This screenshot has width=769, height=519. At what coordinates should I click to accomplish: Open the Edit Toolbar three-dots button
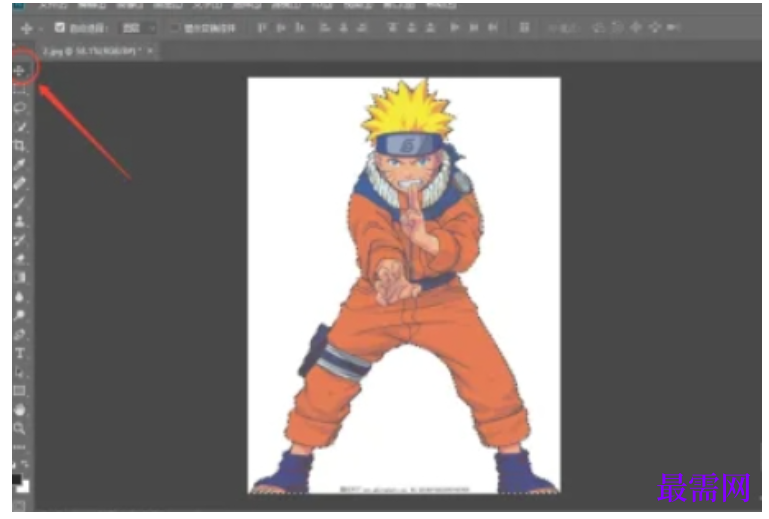[19, 447]
